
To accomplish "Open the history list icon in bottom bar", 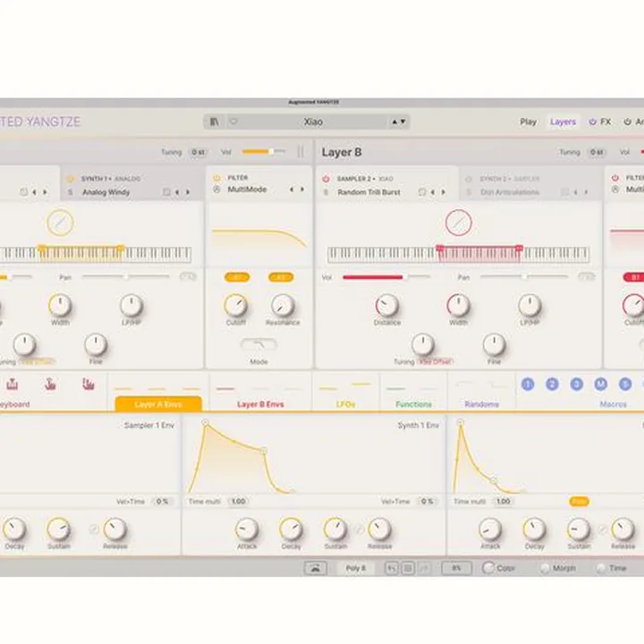I will point(408,569).
